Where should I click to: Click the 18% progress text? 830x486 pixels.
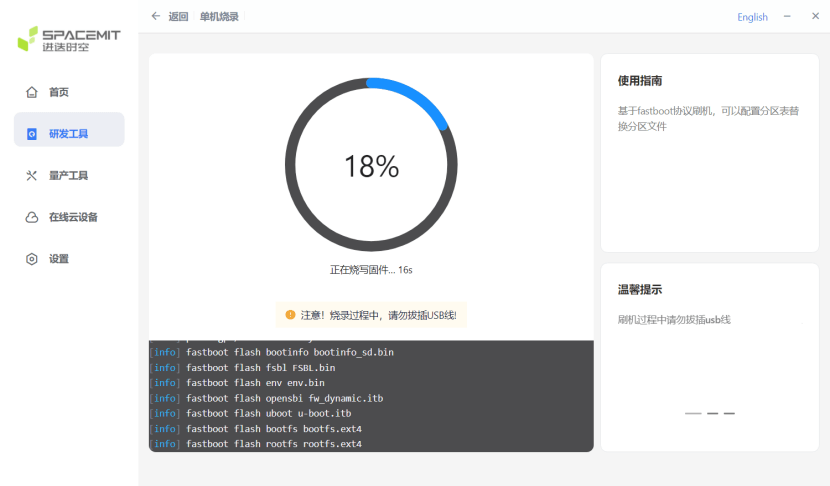(x=371, y=166)
